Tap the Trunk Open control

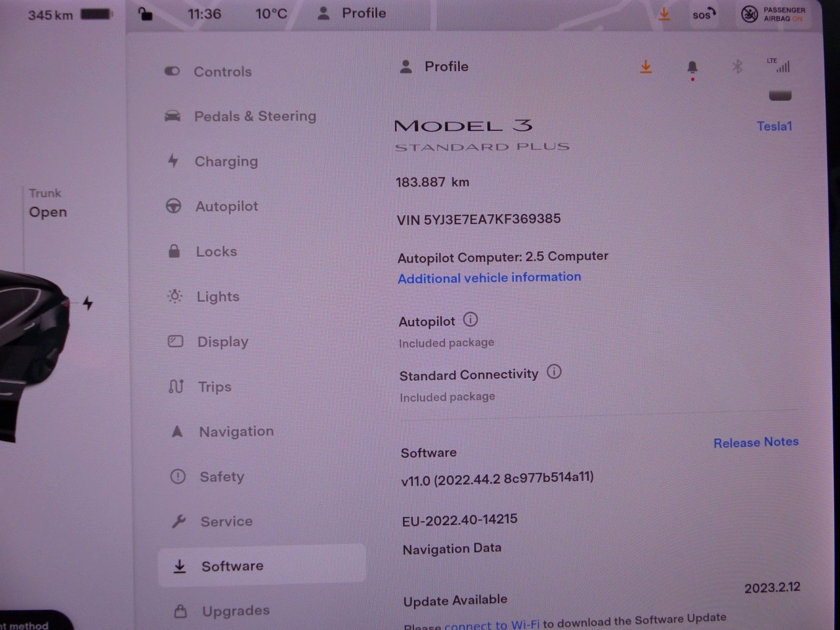[48, 203]
